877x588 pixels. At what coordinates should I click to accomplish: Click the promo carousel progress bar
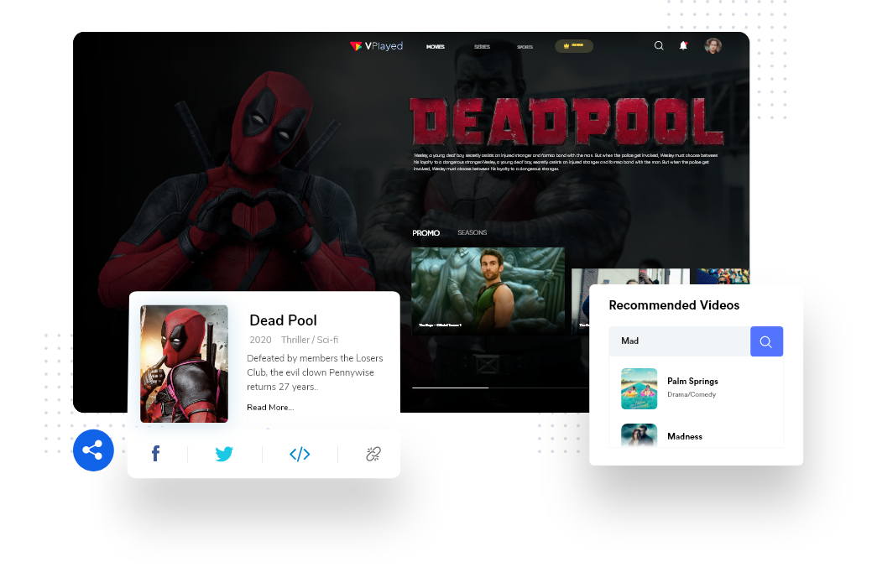pyautogui.click(x=500, y=388)
